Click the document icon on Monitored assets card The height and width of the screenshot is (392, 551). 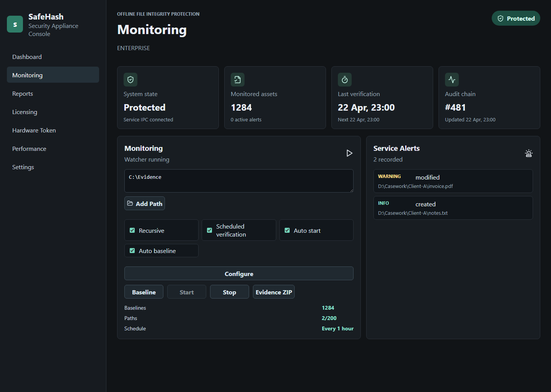[x=237, y=80]
